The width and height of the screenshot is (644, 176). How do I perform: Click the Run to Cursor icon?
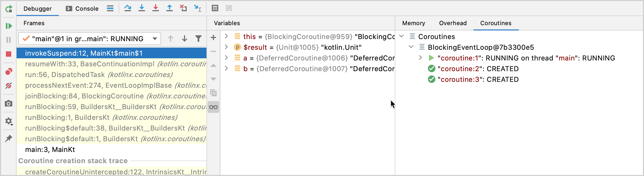197,8
